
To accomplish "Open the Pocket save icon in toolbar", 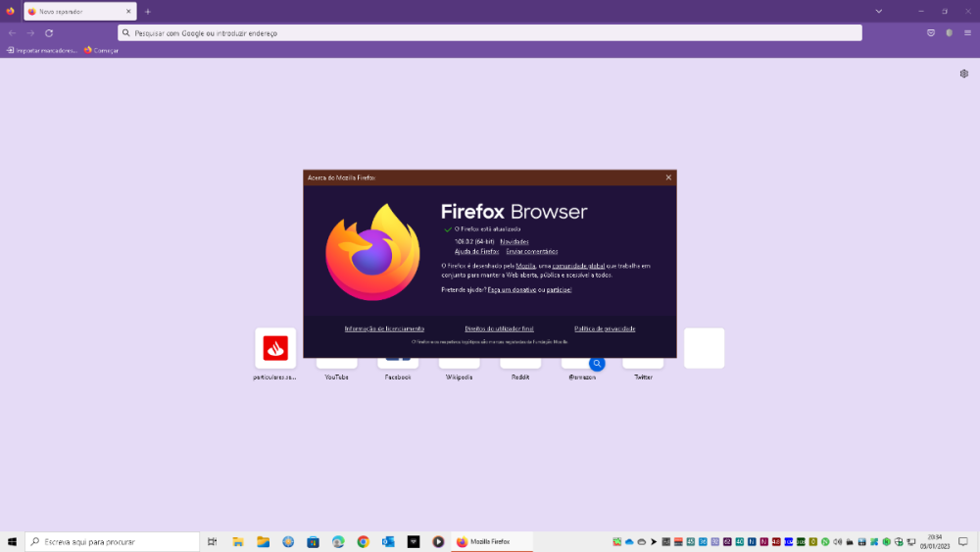I will [931, 33].
